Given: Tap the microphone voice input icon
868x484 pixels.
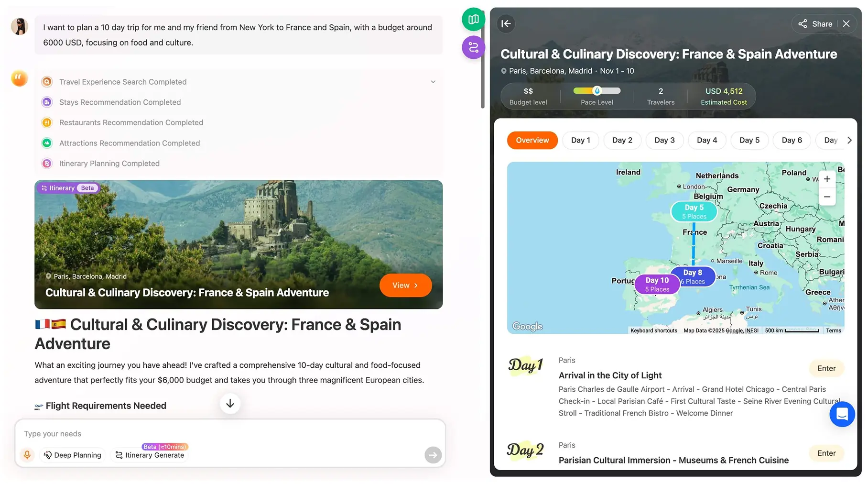Looking at the screenshot, I should click(x=27, y=455).
